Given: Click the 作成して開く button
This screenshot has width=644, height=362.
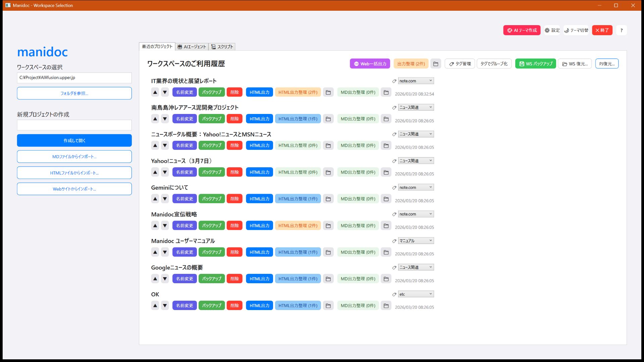Looking at the screenshot, I should pyautogui.click(x=74, y=140).
